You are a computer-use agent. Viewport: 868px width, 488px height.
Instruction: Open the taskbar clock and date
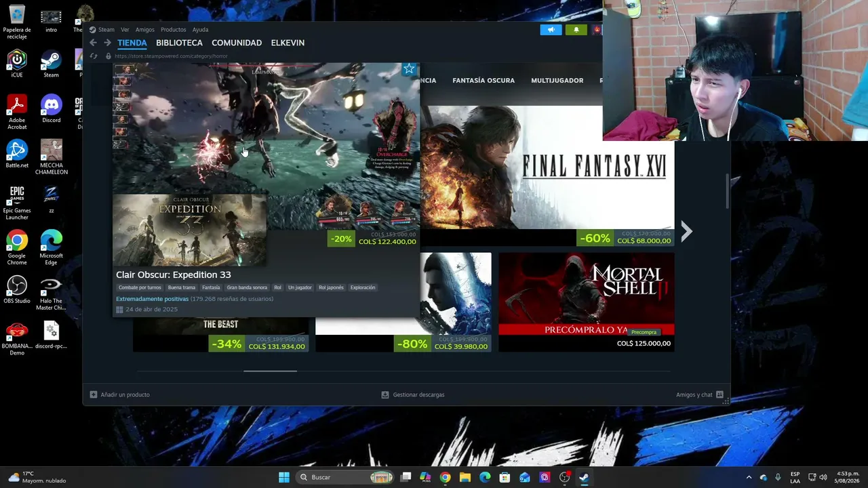pos(848,477)
